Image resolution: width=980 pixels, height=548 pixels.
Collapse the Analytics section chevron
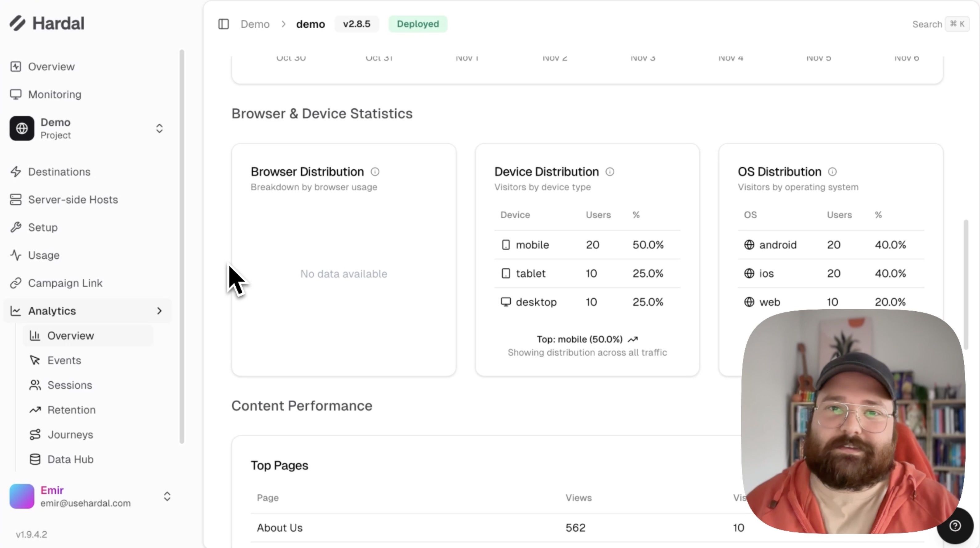(x=159, y=311)
